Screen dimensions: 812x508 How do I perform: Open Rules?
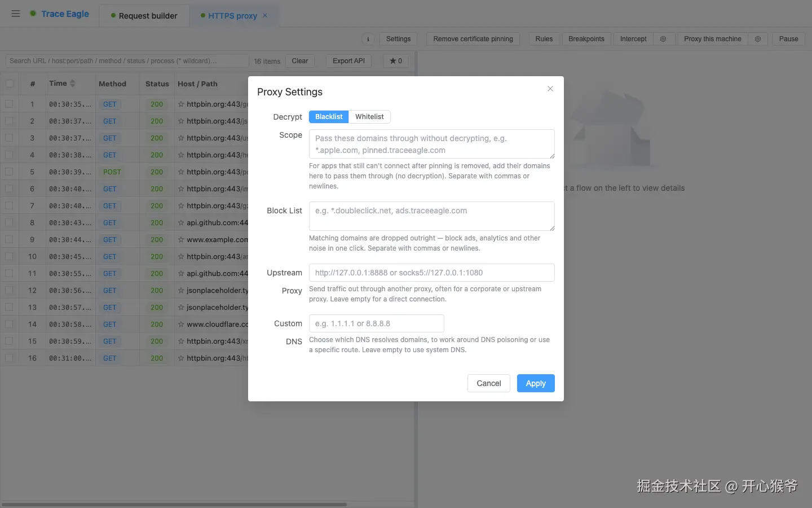pos(544,39)
